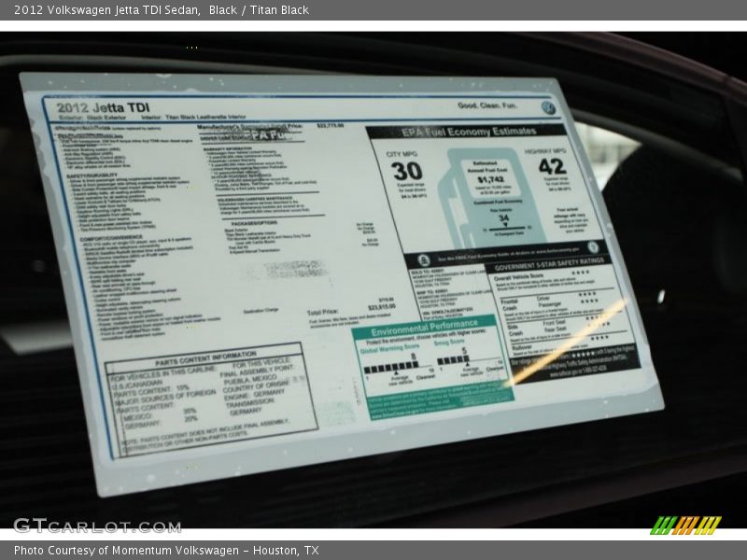Image resolution: width=747 pixels, height=560 pixels.
Task: Click the 'EPA Fuel Economy Estimates' header
Action: (469, 132)
